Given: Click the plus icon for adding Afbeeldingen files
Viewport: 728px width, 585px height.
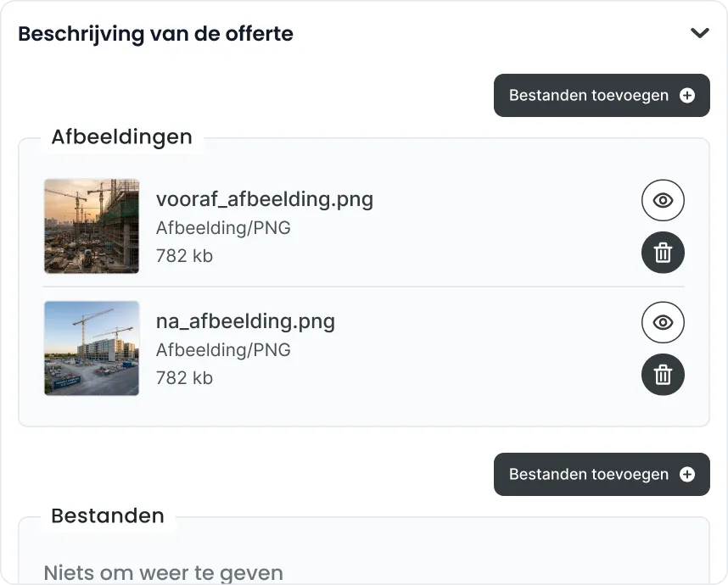Looking at the screenshot, I should (687, 96).
